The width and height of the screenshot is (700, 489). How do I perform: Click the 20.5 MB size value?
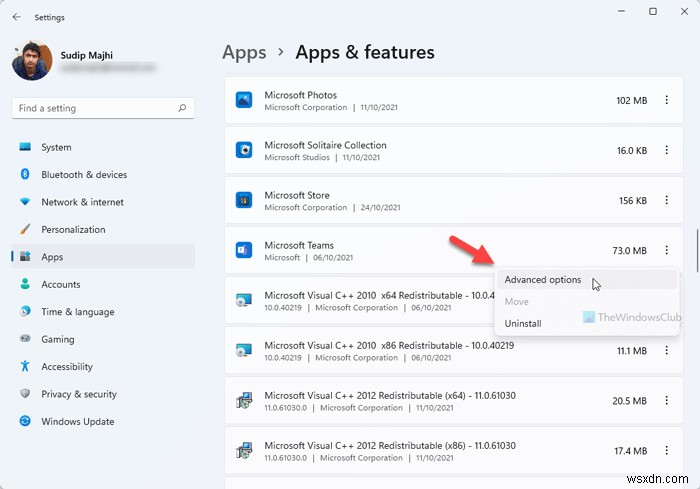tap(629, 401)
